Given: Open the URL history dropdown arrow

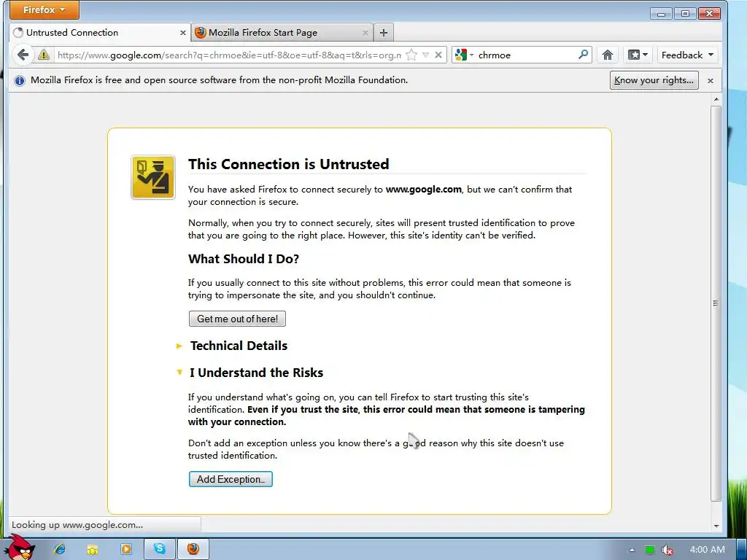Looking at the screenshot, I should tap(425, 55).
